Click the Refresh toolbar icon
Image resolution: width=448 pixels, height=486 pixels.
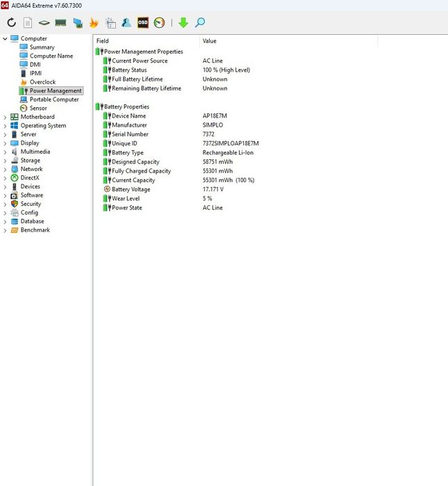click(x=11, y=23)
